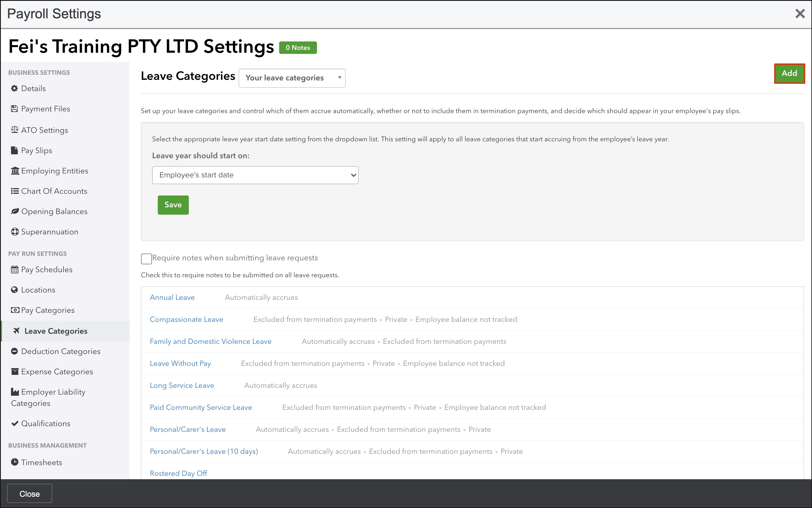Open Payment Files via its disk icon
The width and height of the screenshot is (812, 508).
coord(14,109)
